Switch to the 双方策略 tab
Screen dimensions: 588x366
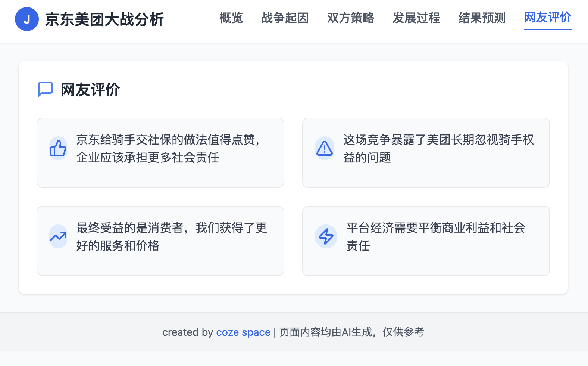pyautogui.click(x=350, y=18)
